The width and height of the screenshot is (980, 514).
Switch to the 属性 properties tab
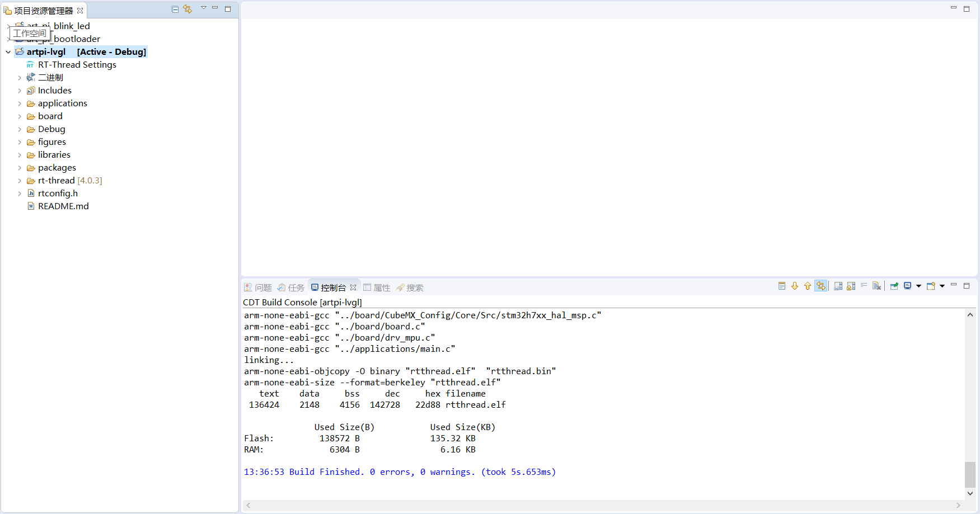point(377,287)
